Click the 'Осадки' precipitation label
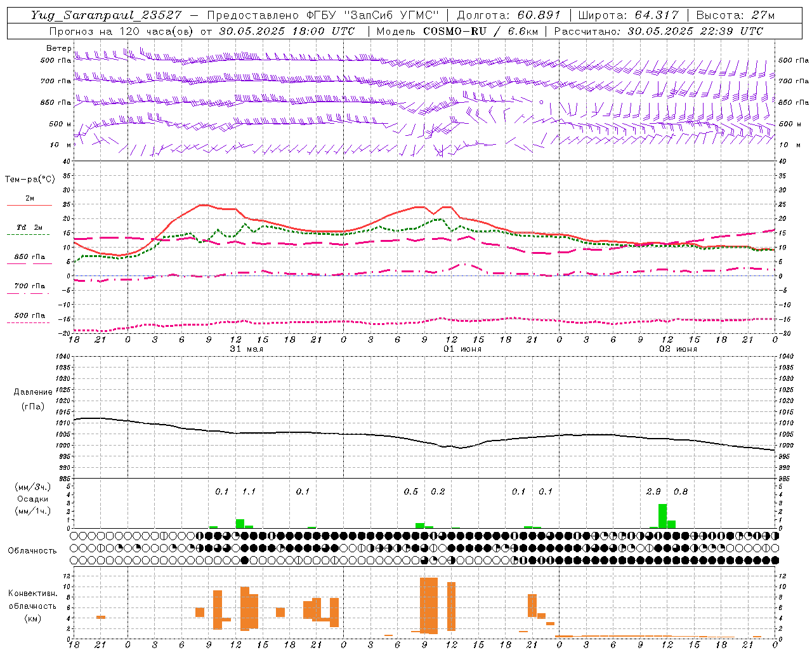The height and width of the screenshot is (650, 812). 31,499
